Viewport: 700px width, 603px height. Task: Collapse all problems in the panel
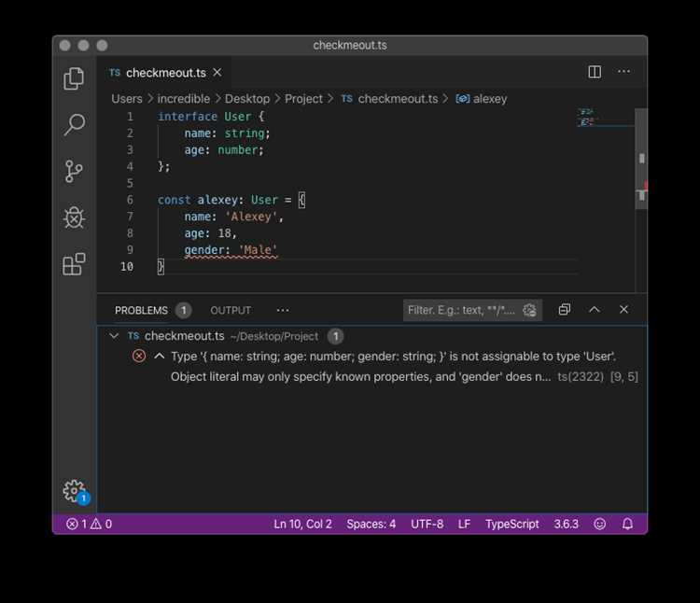click(x=565, y=310)
